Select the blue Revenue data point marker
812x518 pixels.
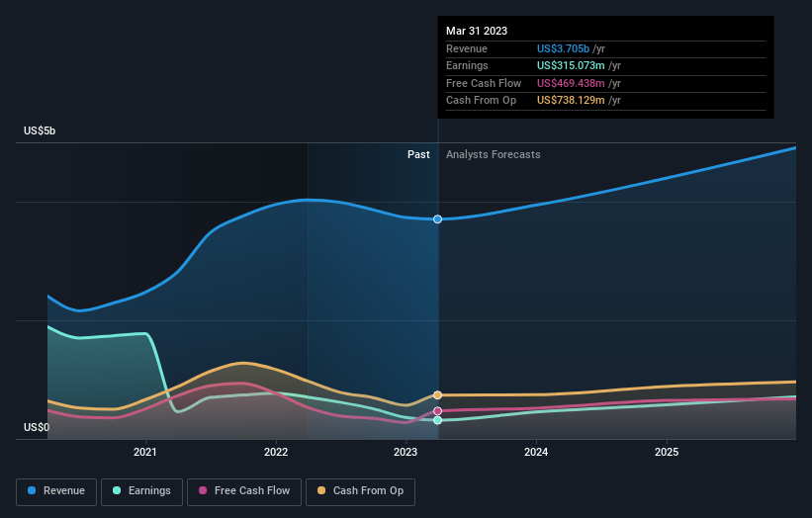click(x=437, y=219)
